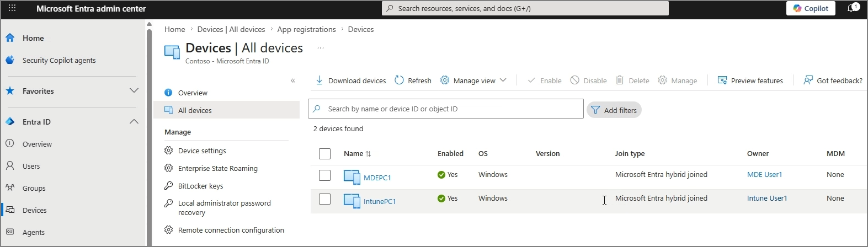Open the notifications bell icon
The image size is (868, 247).
click(853, 8)
